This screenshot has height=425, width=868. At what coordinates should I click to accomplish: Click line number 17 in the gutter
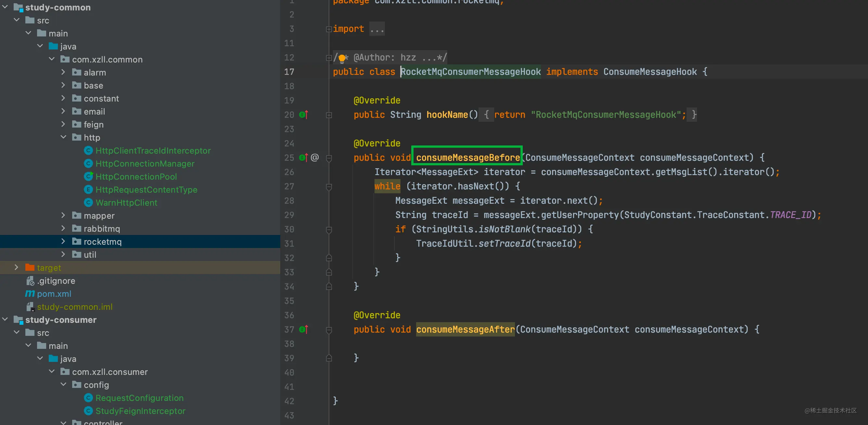click(x=289, y=72)
